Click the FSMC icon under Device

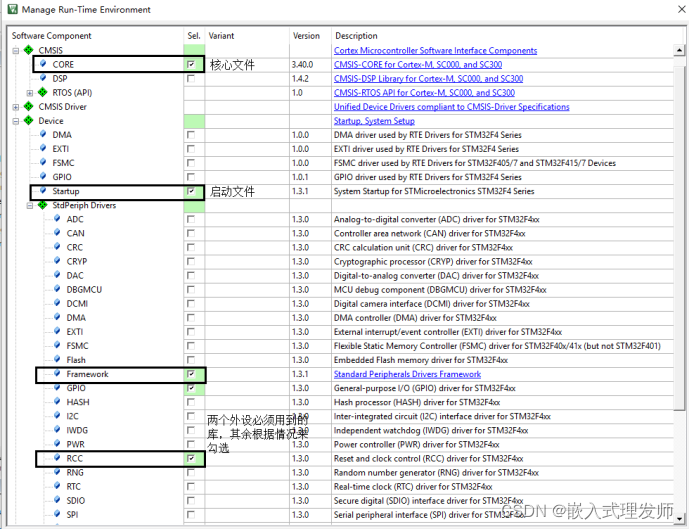(43, 162)
